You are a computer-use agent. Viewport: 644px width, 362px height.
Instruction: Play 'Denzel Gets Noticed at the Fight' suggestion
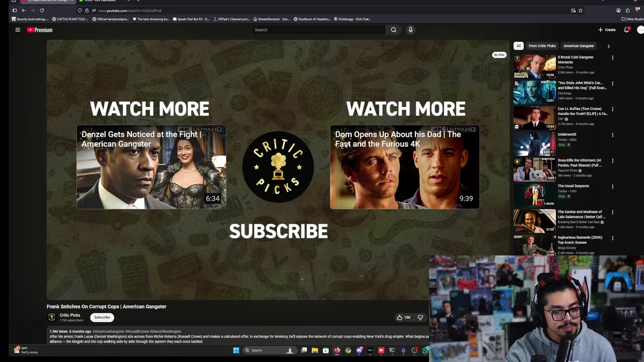151,167
